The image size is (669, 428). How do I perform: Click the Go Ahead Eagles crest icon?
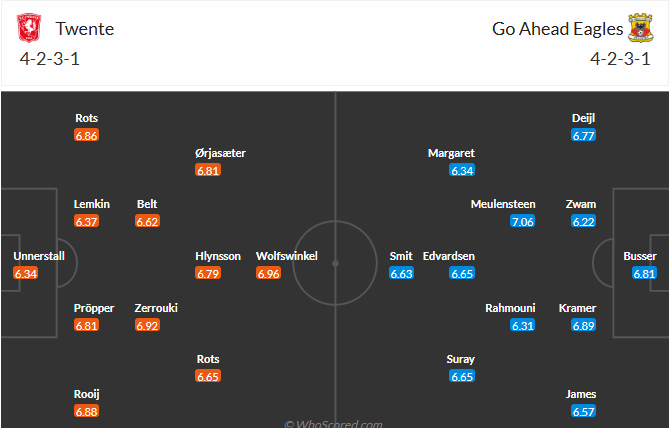(x=640, y=29)
